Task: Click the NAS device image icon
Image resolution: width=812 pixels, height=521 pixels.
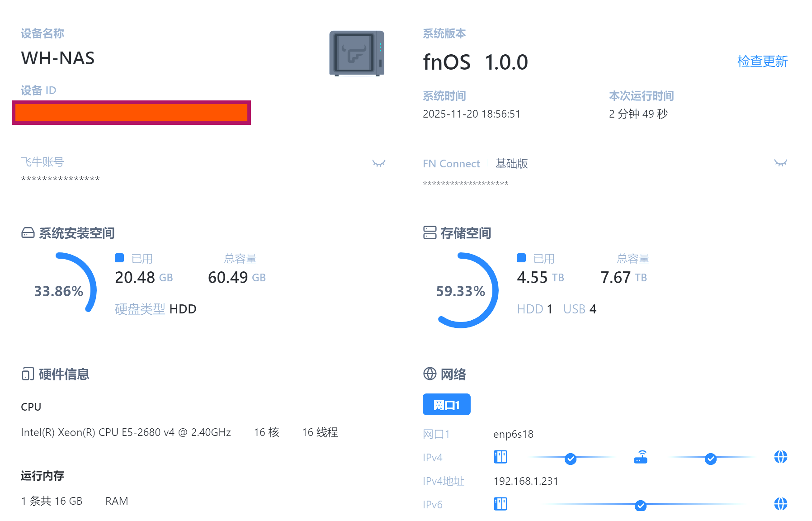Action: click(357, 53)
